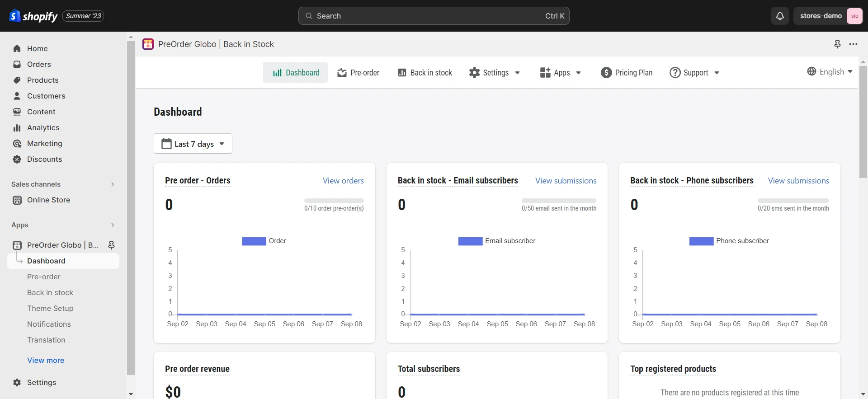This screenshot has height=399, width=868.
Task: Click the Content icon
Action: click(17, 112)
